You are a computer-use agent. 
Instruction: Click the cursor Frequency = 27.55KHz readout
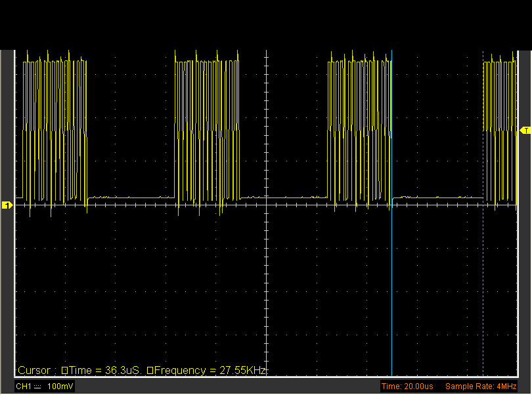pyautogui.click(x=206, y=370)
